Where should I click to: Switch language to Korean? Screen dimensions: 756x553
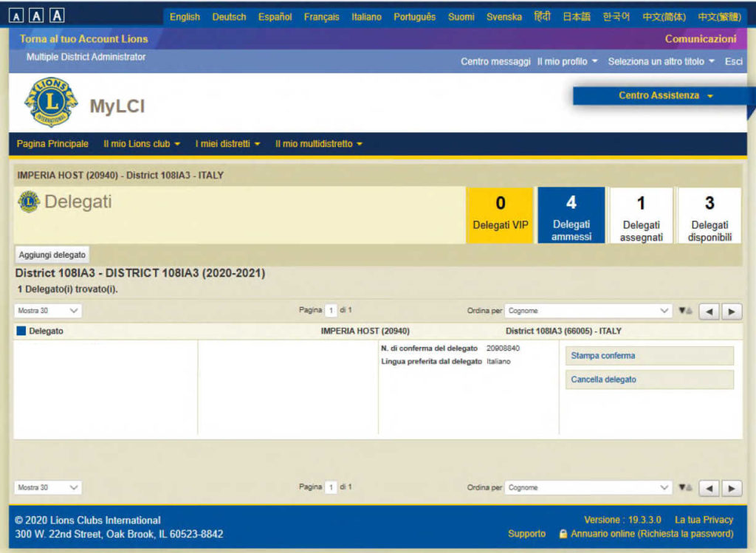click(616, 17)
